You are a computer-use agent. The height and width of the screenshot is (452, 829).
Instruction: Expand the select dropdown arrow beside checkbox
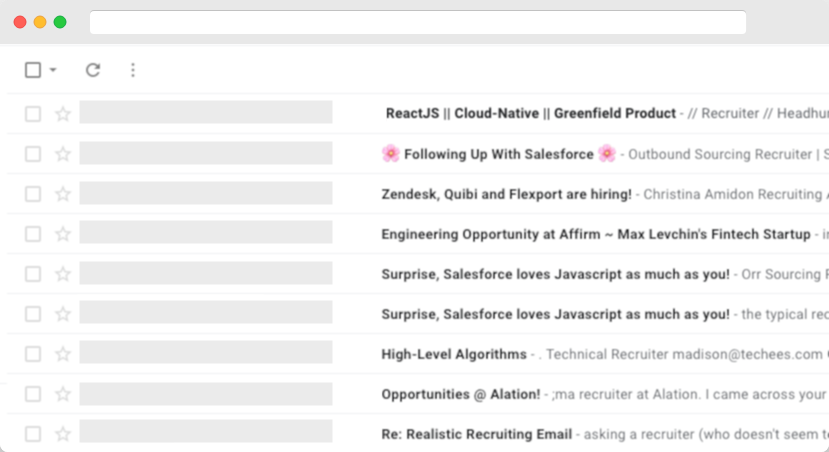[x=53, y=70]
